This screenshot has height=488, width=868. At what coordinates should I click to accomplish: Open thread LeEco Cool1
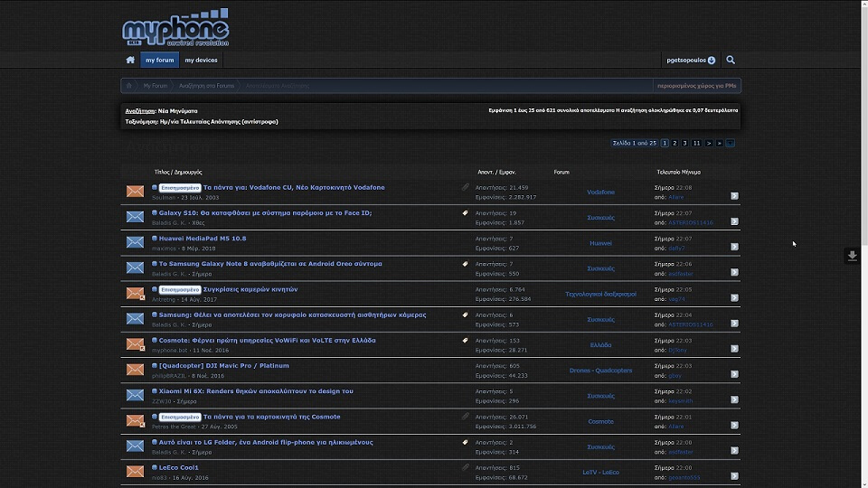pyautogui.click(x=178, y=467)
